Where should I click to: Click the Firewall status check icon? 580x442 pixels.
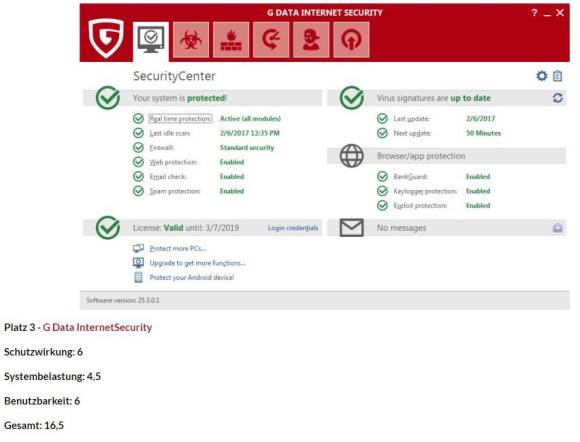tap(138, 148)
